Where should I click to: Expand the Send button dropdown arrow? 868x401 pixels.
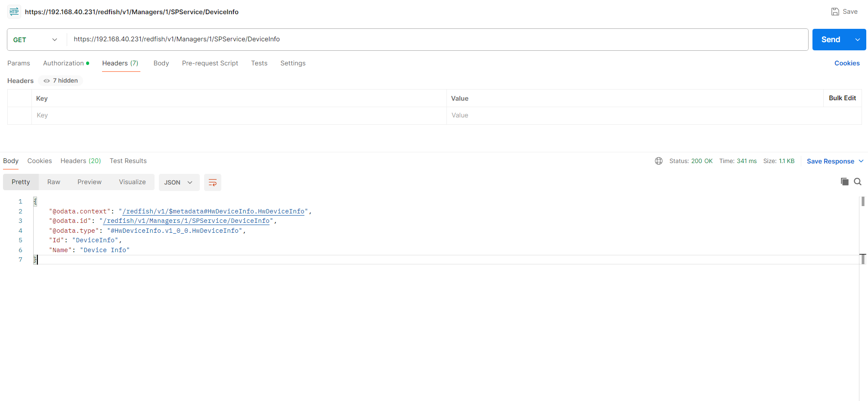pyautogui.click(x=857, y=40)
